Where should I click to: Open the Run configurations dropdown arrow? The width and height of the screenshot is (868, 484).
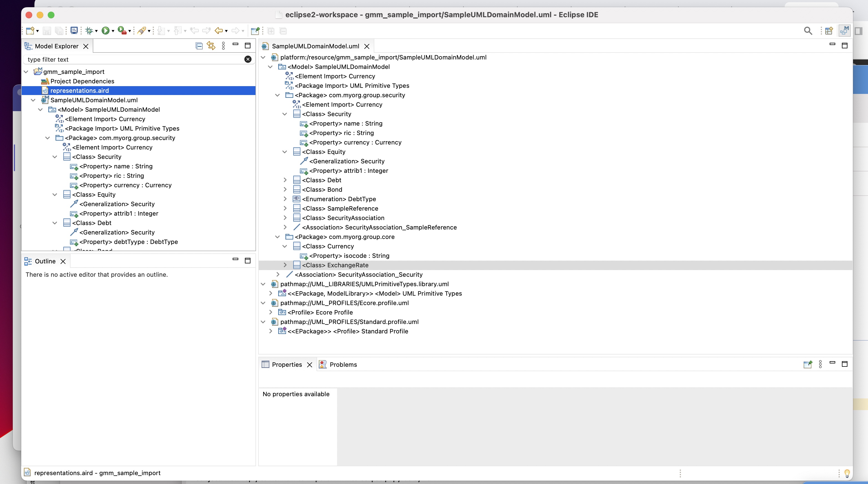pos(113,31)
